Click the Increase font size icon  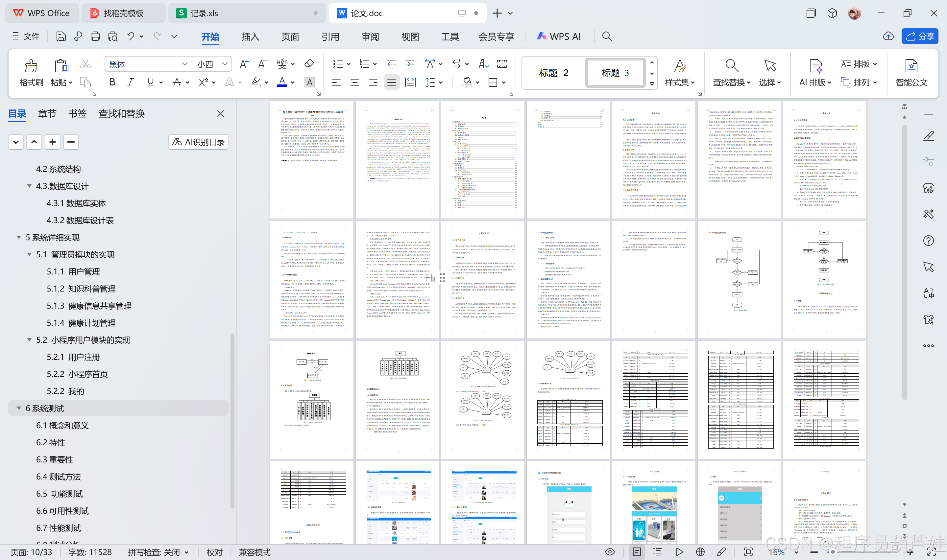click(x=244, y=64)
